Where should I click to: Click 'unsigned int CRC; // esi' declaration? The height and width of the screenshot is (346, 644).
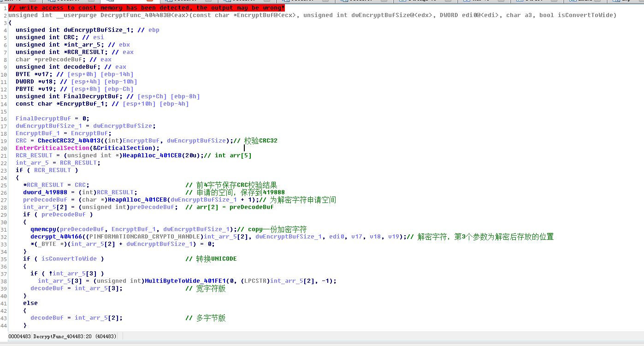point(60,37)
